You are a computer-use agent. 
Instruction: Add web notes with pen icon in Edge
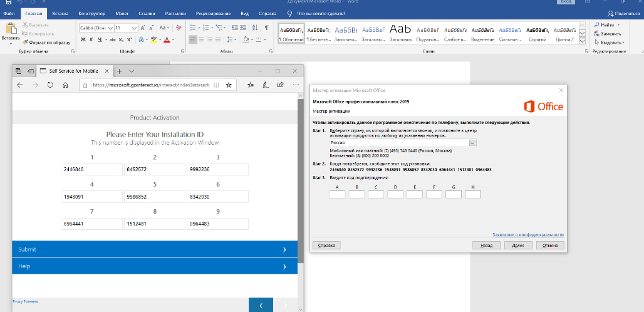click(266, 85)
